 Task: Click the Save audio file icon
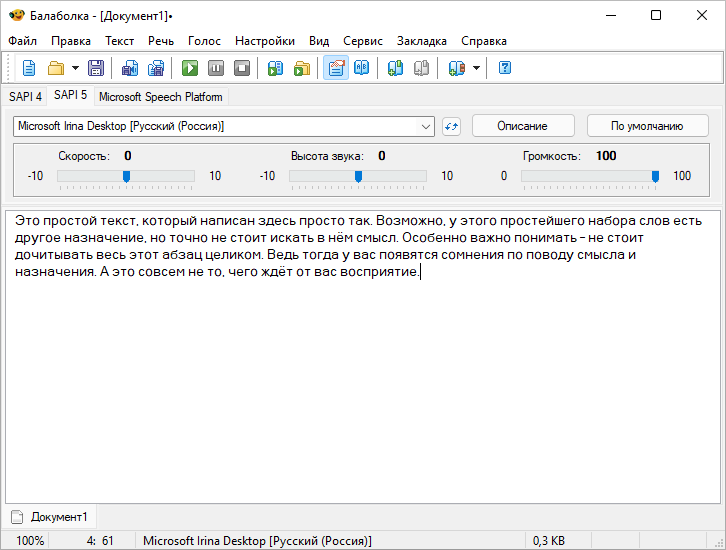click(129, 68)
